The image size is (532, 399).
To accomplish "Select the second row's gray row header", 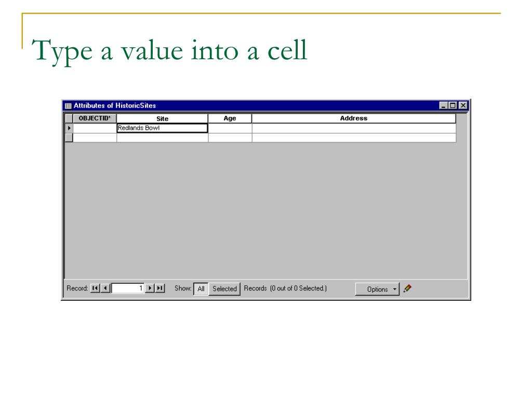I will click(69, 137).
